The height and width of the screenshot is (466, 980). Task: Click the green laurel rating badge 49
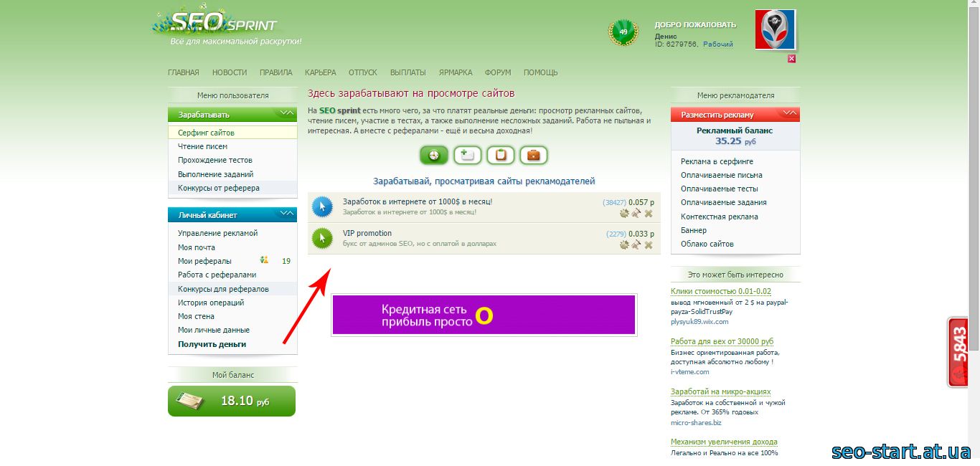[623, 33]
